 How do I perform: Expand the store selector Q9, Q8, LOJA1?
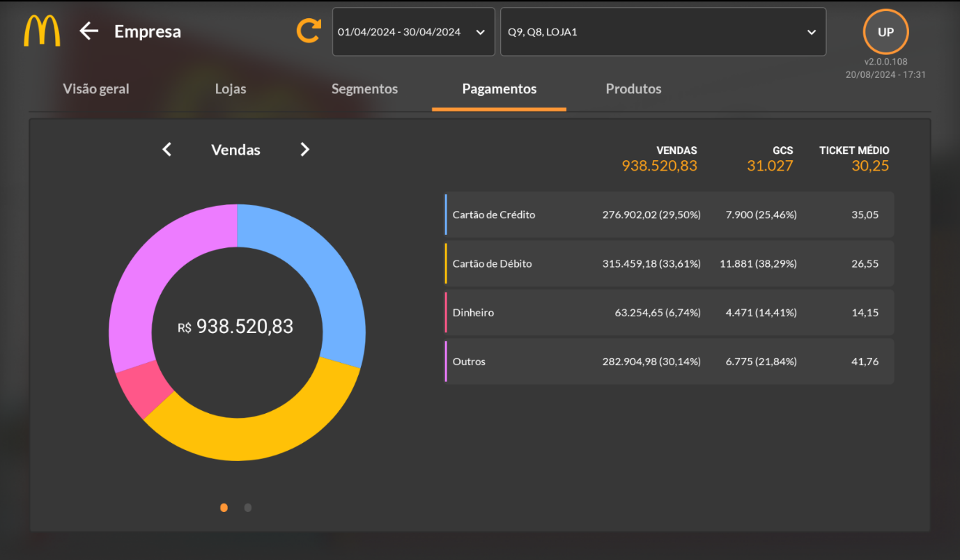click(663, 32)
